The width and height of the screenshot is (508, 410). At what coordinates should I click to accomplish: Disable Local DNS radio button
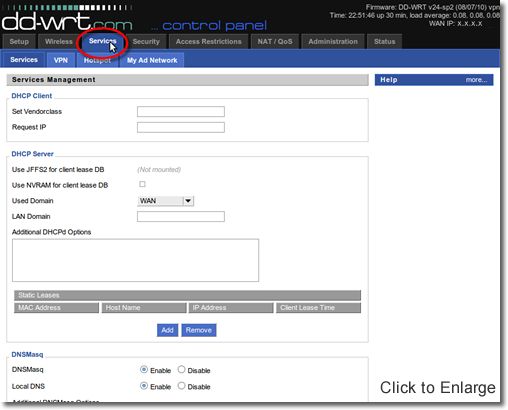coord(181,386)
